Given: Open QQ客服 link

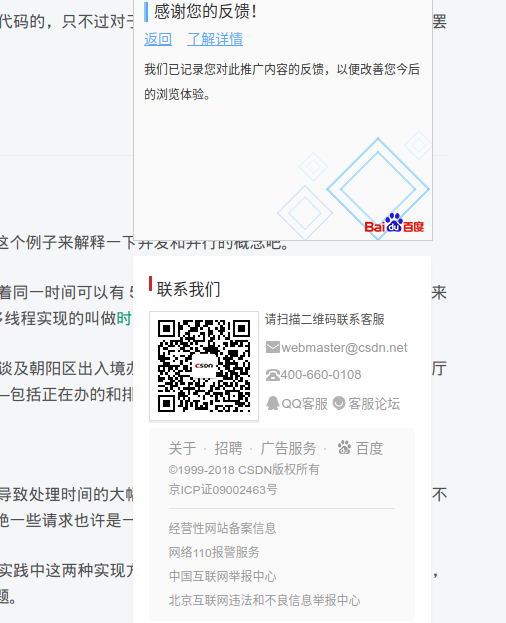Looking at the screenshot, I should 305,404.
